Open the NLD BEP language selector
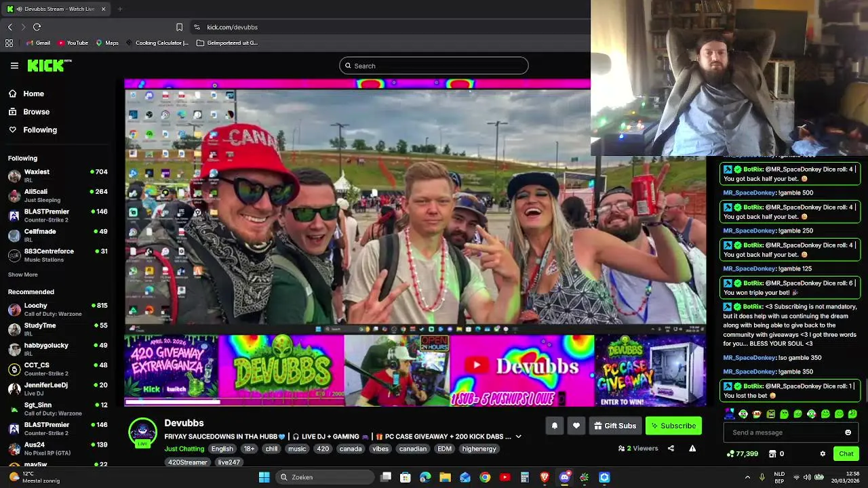Screen dimensions: 868x488 [780, 477]
